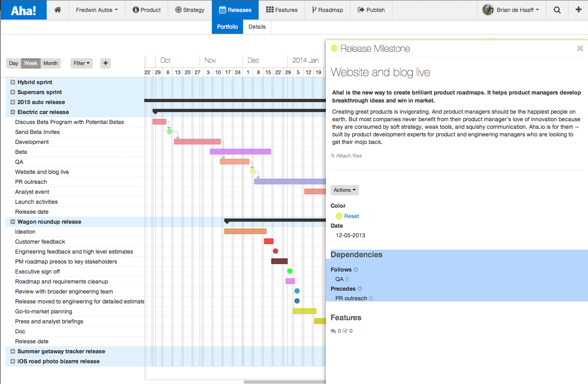Open the Product menu

[147, 10]
